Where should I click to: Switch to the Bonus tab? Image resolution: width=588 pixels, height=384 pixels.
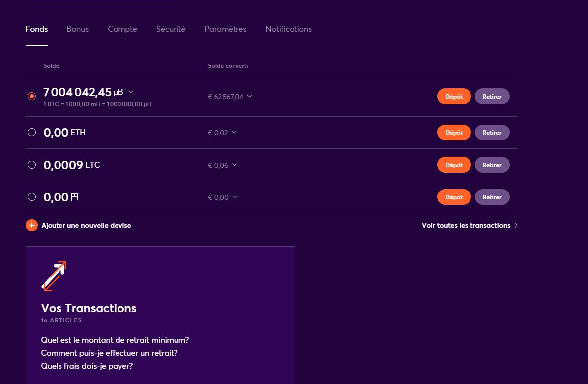click(x=78, y=29)
